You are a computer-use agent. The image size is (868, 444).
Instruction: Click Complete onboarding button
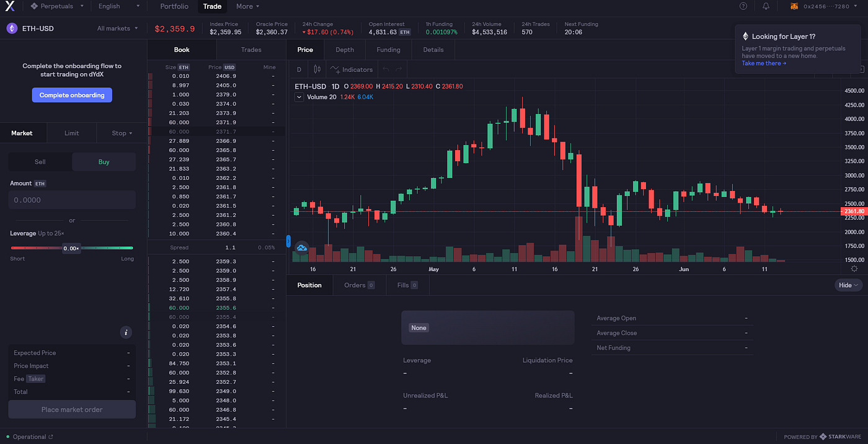point(72,95)
